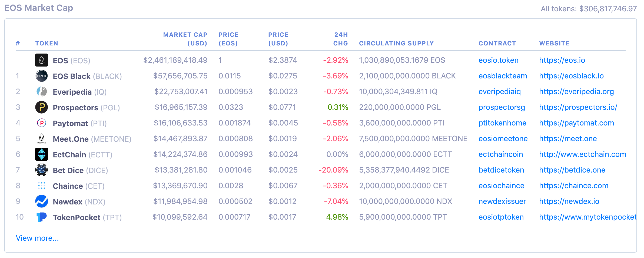Image resolution: width=644 pixels, height=258 pixels.
Task: Click the Prospectors token logo
Action: click(x=42, y=107)
